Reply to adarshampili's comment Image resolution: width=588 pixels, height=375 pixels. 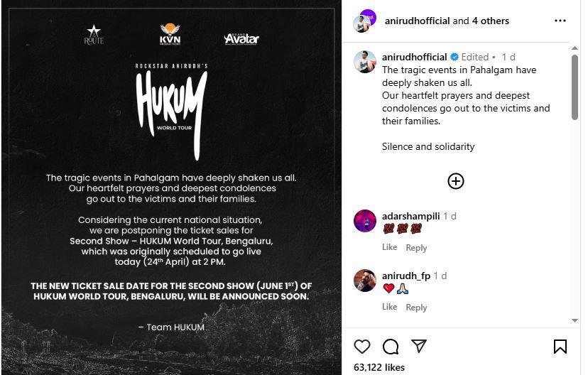[x=416, y=247]
